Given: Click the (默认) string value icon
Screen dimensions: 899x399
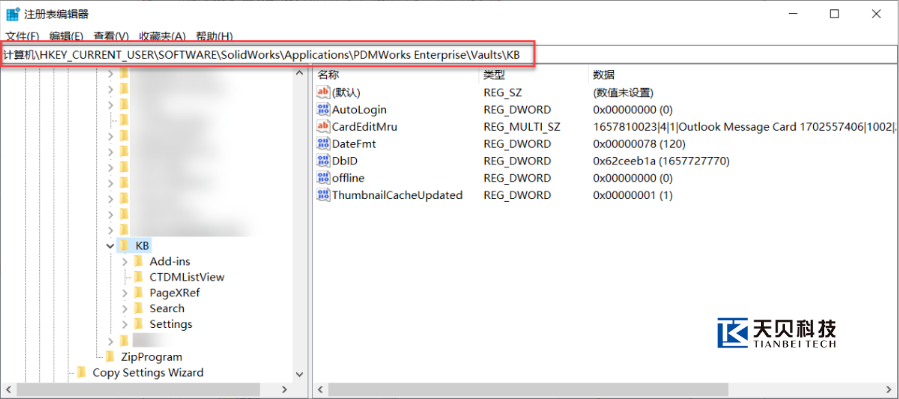Looking at the screenshot, I should click(x=323, y=92).
